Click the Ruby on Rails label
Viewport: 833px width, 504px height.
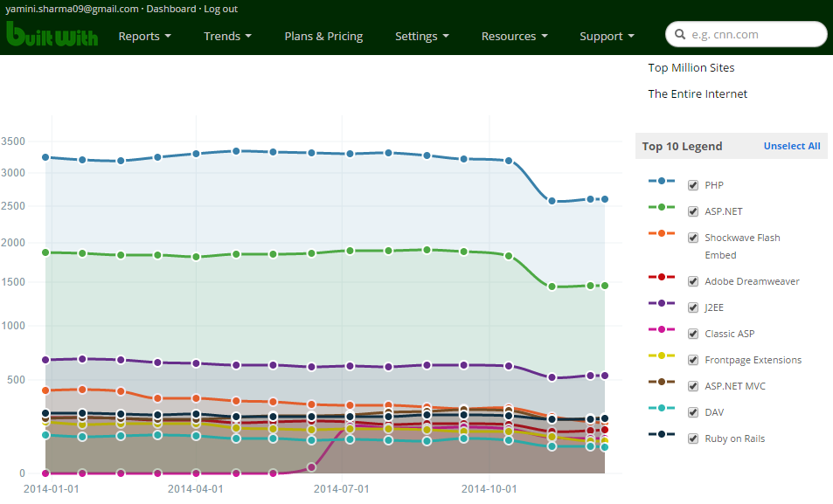coord(735,438)
